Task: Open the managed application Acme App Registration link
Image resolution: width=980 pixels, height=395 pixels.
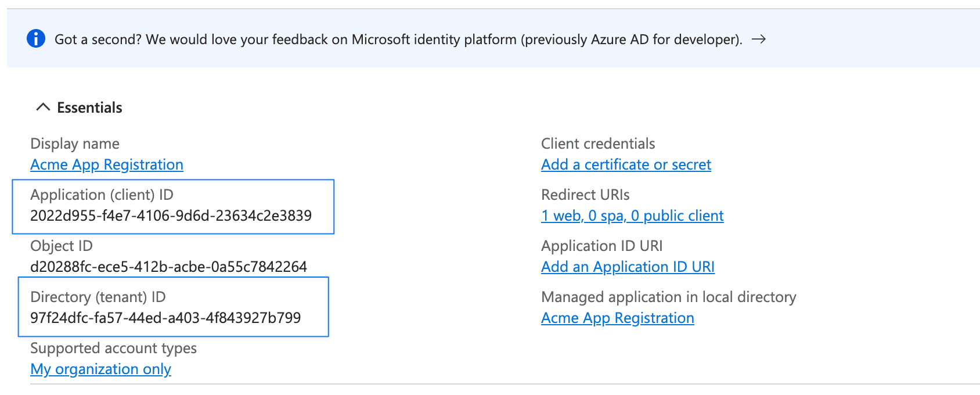Action: pos(618,318)
